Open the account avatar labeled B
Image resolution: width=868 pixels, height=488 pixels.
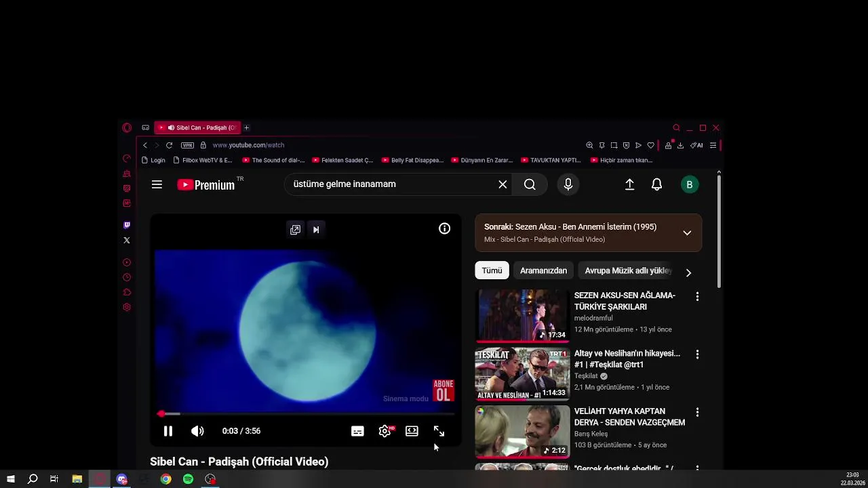690,184
